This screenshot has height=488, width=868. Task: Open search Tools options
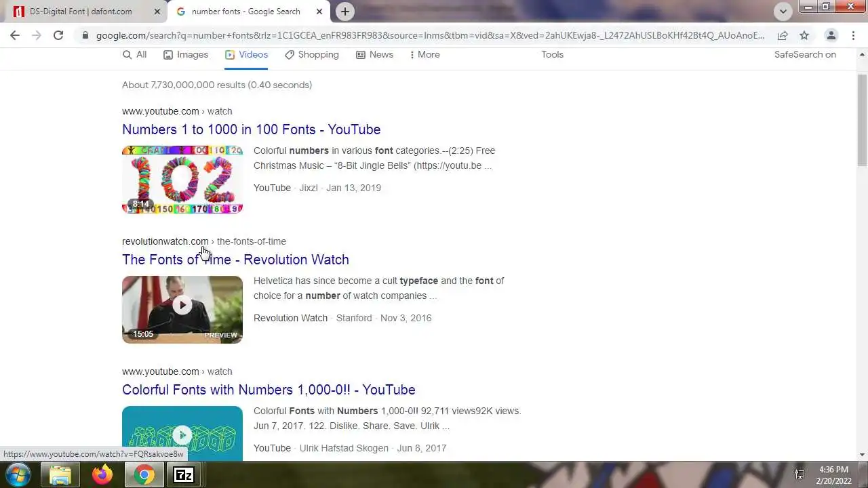tap(552, 54)
